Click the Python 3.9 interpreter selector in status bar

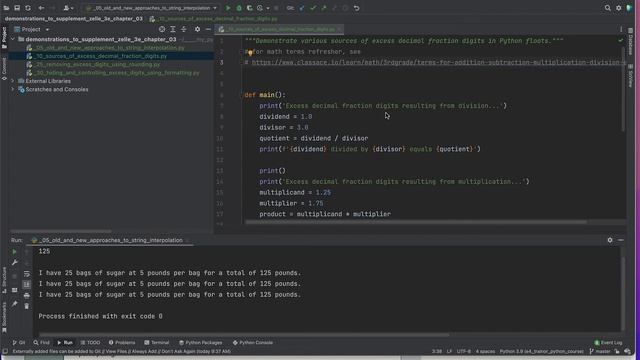point(542,351)
